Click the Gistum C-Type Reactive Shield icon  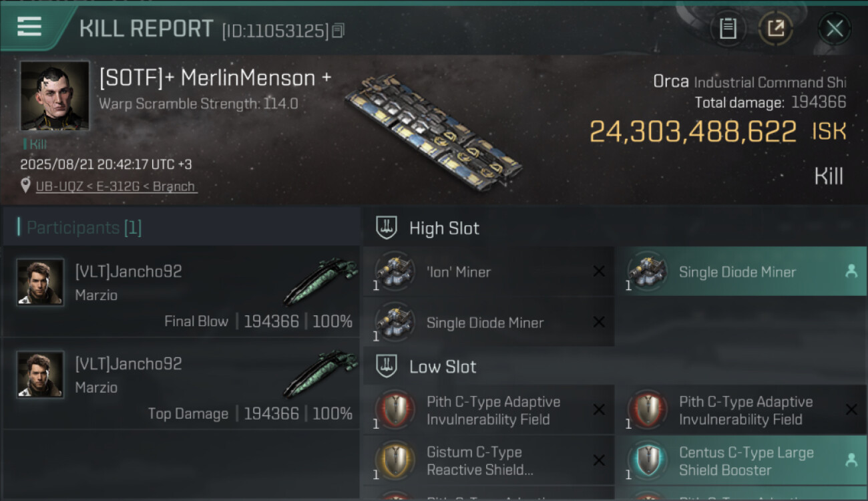click(x=395, y=461)
